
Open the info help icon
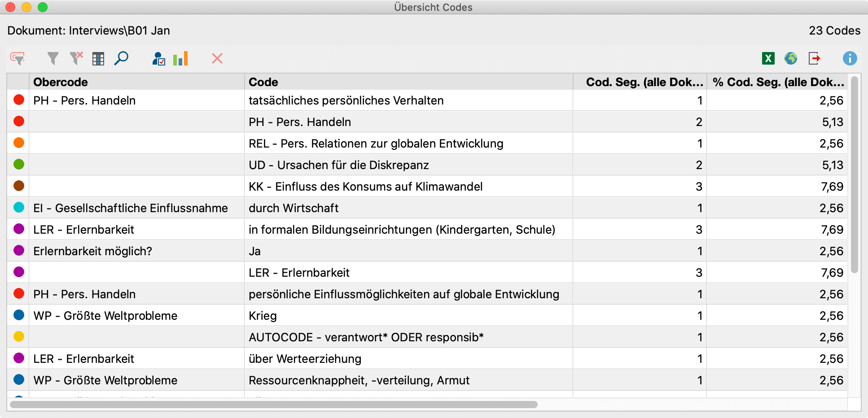tap(850, 58)
